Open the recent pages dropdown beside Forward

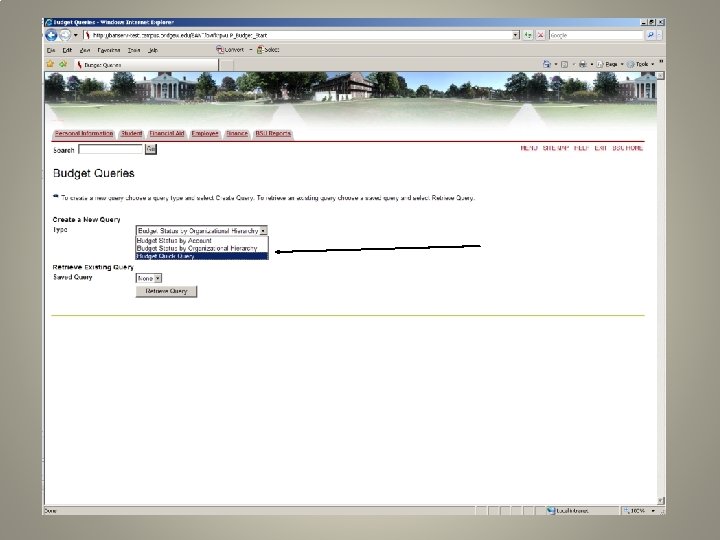[76, 35]
